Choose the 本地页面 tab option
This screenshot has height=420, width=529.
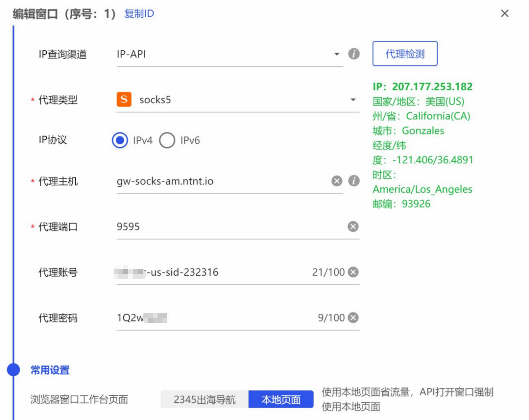pos(281,399)
